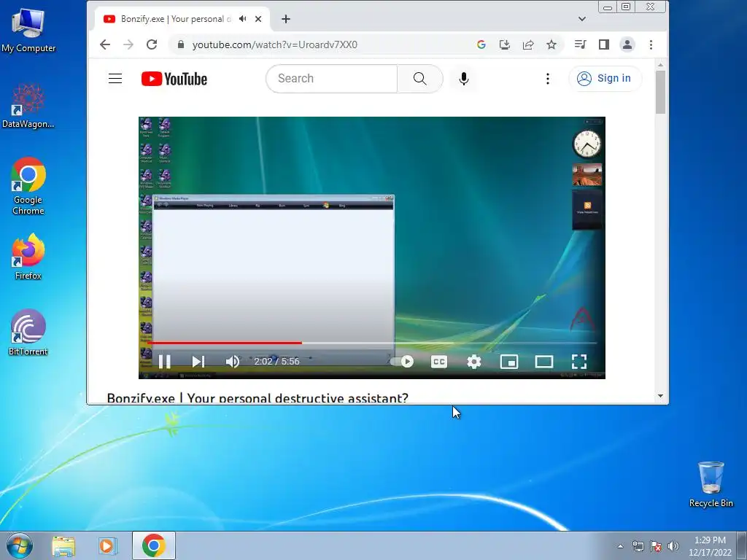The height and width of the screenshot is (560, 747).
Task: Click the Sign in button
Action: click(x=605, y=79)
